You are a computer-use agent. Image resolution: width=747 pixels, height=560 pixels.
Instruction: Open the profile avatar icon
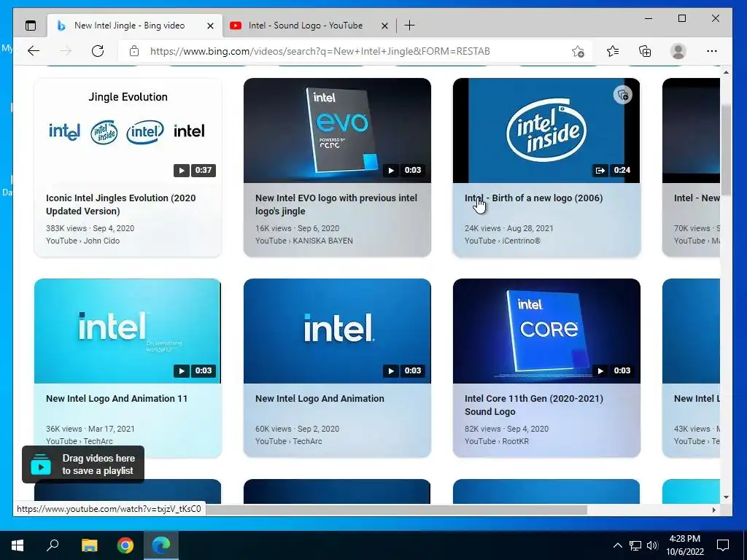click(678, 51)
